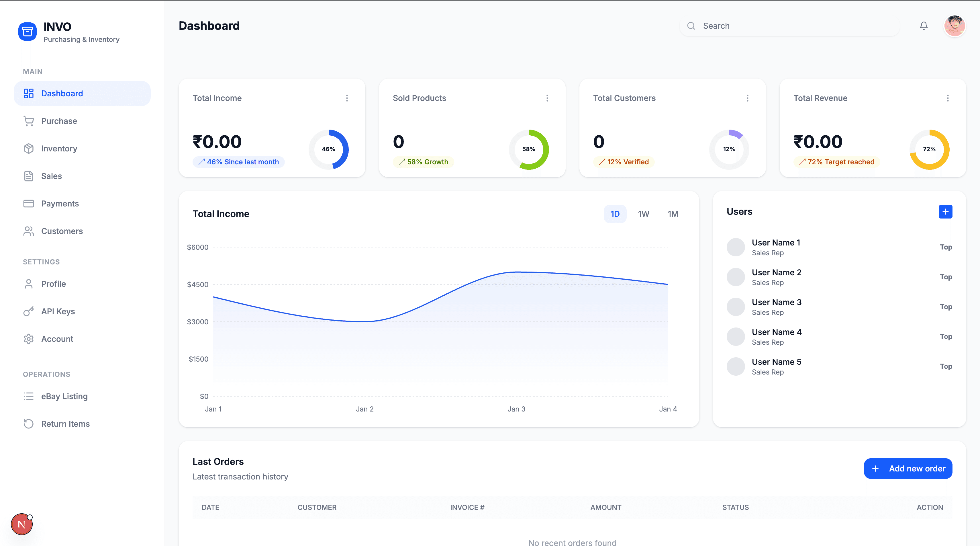
Task: Click the Profile person icon
Action: (x=29, y=284)
